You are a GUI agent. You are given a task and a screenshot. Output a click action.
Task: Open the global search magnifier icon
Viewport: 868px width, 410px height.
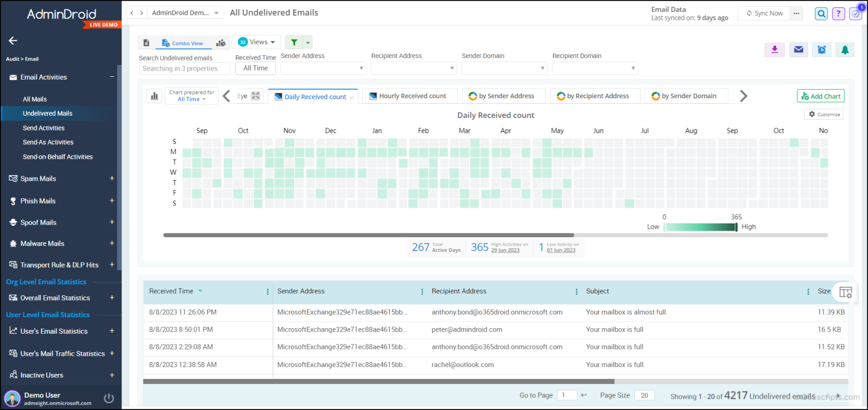pos(821,13)
